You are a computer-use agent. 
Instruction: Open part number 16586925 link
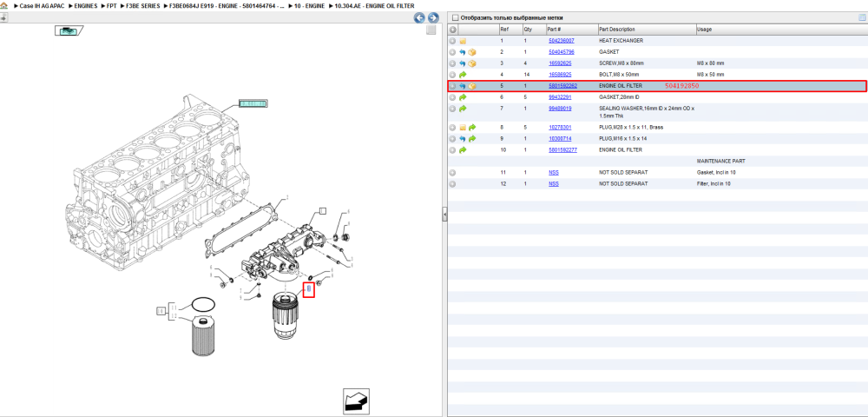[x=560, y=74]
